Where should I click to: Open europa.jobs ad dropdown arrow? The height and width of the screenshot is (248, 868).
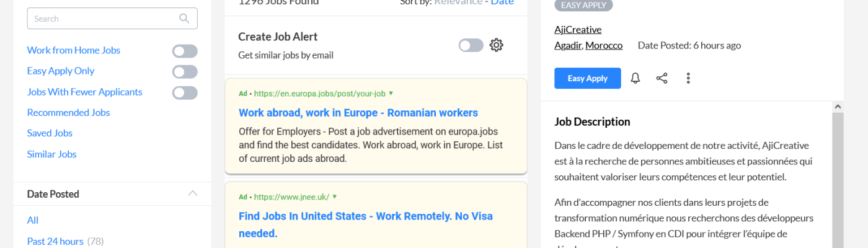pos(391,94)
